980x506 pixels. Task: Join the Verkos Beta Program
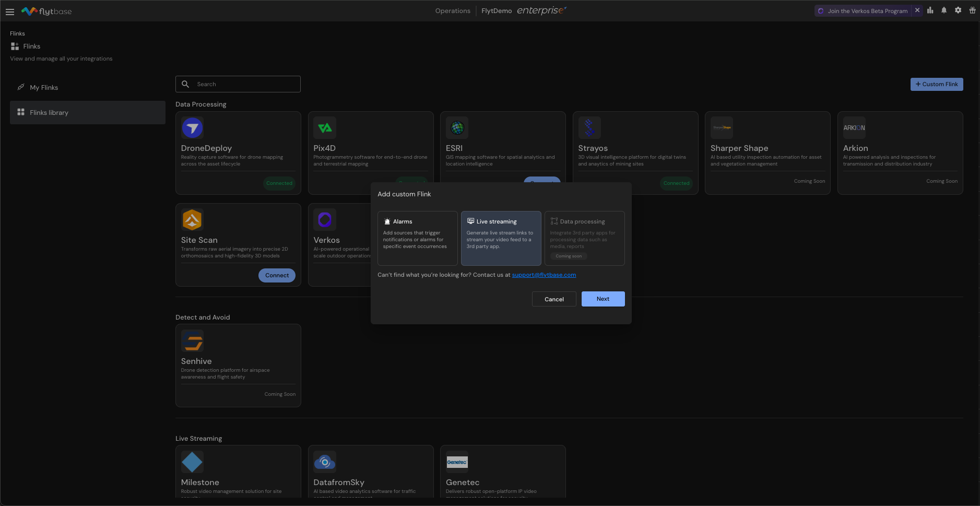pyautogui.click(x=863, y=11)
